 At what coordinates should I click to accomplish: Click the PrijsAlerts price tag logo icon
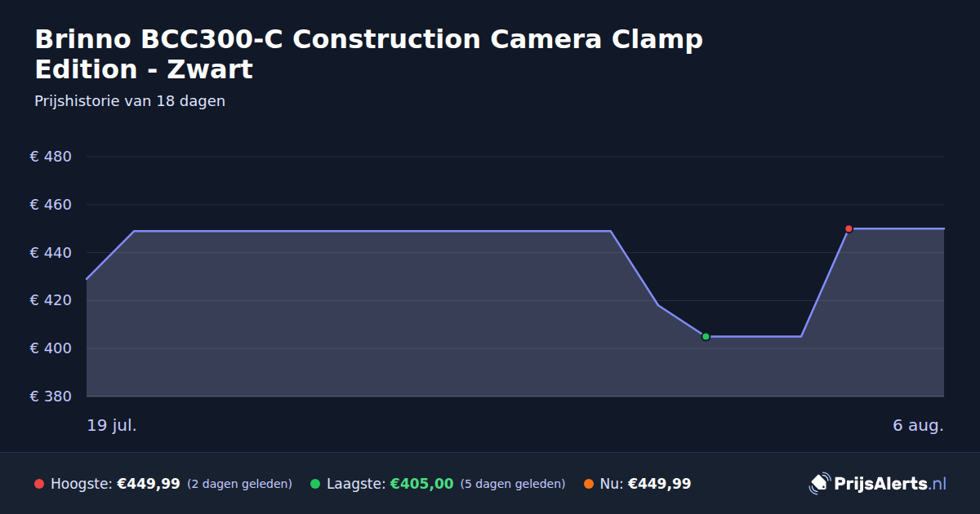[x=819, y=484]
